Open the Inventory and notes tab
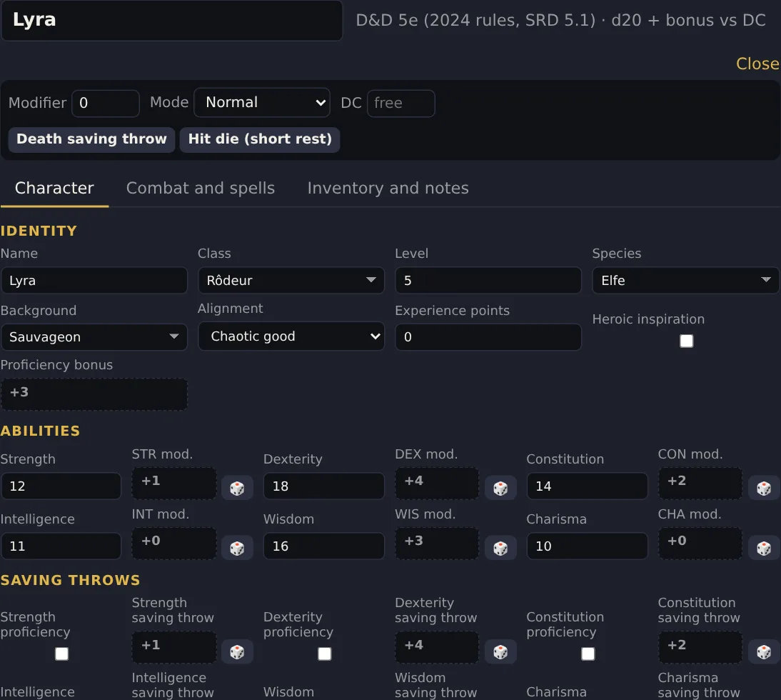The width and height of the screenshot is (781, 700). (388, 189)
